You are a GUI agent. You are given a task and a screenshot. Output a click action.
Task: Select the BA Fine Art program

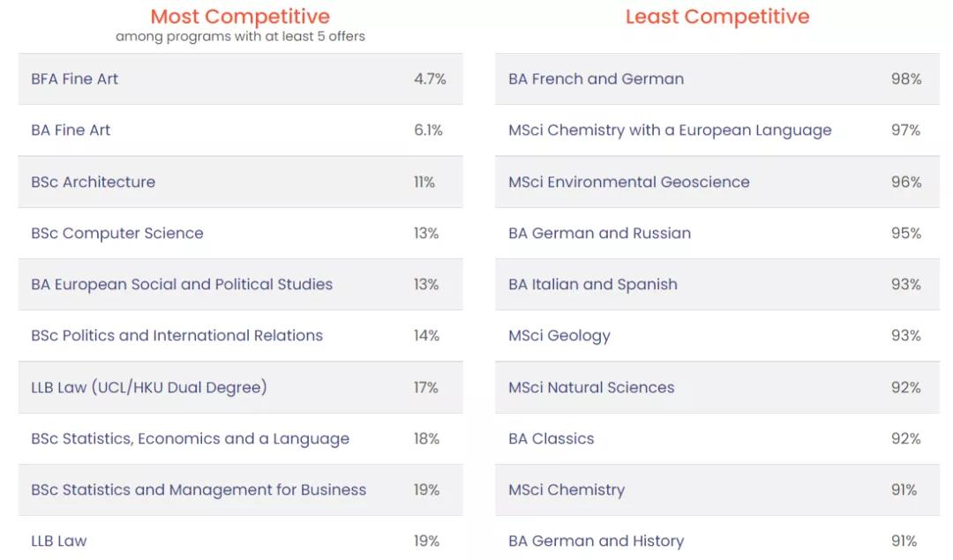point(71,130)
